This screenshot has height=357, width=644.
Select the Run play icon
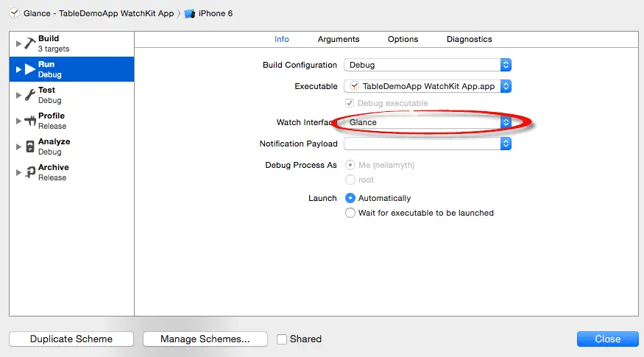(x=29, y=69)
